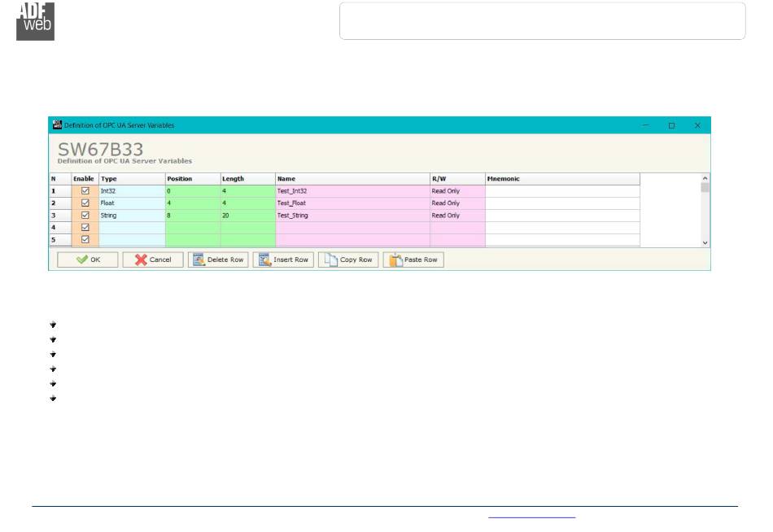This screenshot has width=773, height=532.
Task: Click the Type cell of empty row 4
Action: click(132, 227)
